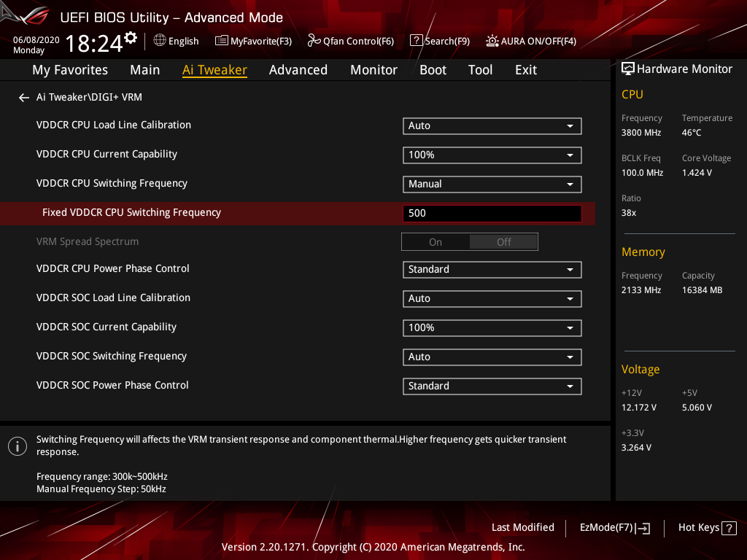Switch to My Favorites tab
This screenshot has width=747, height=560.
point(70,70)
